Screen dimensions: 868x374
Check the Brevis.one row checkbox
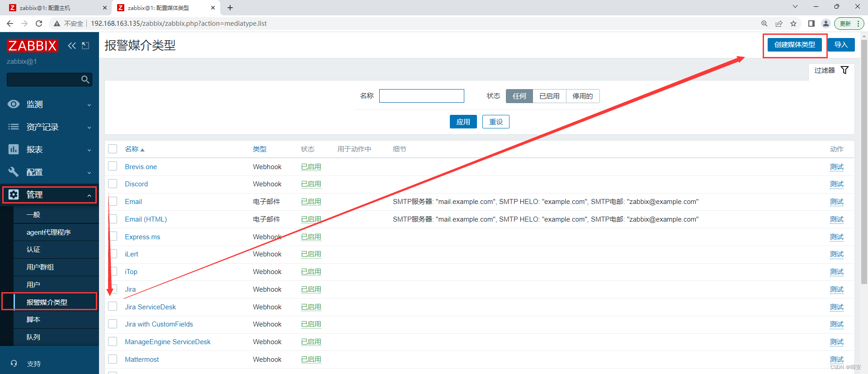point(113,166)
